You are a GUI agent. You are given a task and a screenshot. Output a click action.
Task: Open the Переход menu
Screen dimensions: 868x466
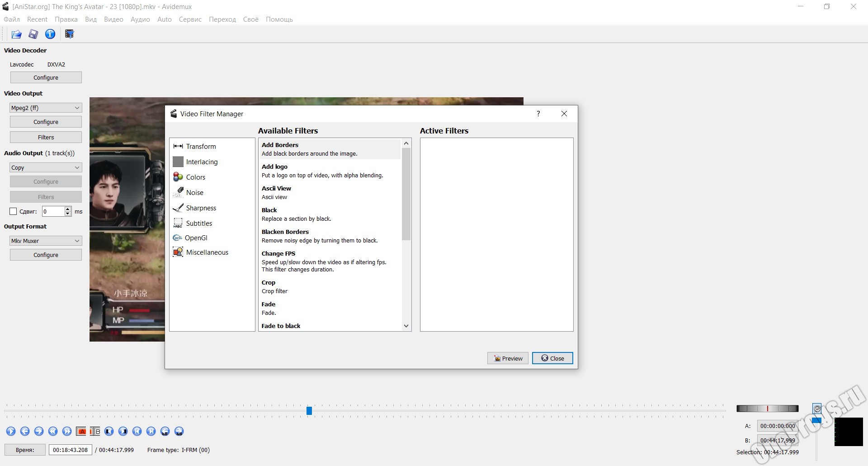(x=222, y=19)
